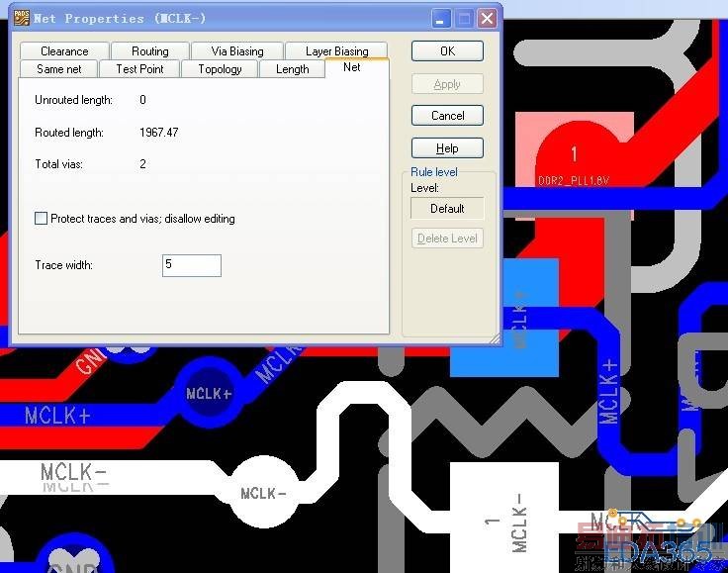Confirm with the OK button
This screenshot has width=728, height=573.
(447, 51)
